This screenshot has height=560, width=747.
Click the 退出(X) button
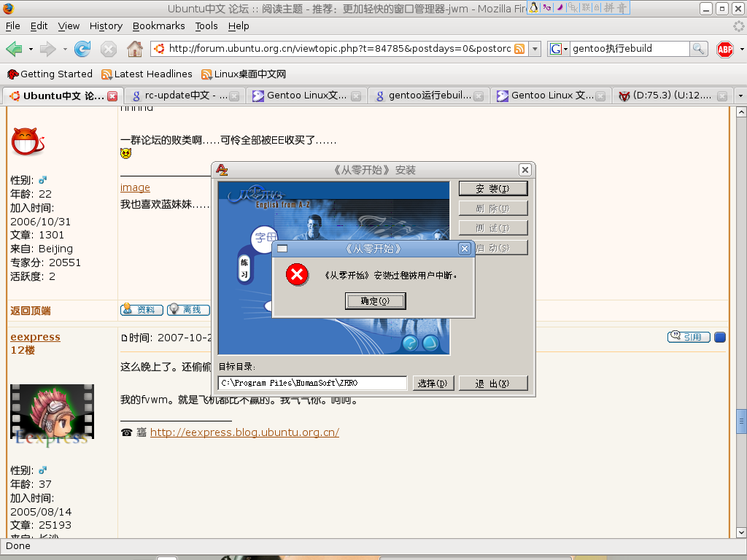tap(493, 384)
